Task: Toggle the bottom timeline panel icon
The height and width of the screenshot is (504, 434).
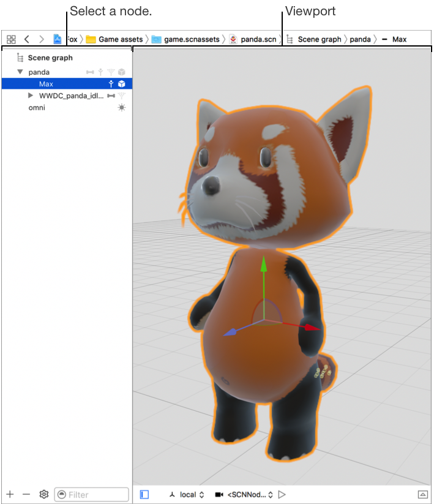Action: 422,494
